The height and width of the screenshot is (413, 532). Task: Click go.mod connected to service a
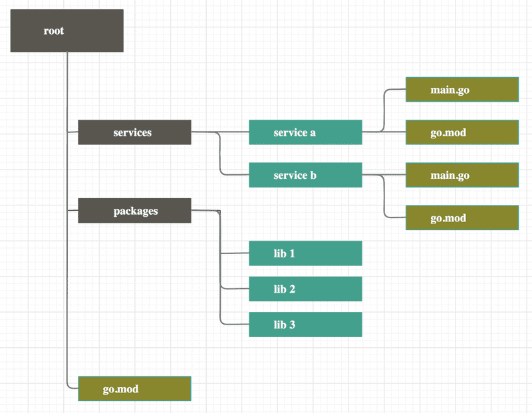462,132
